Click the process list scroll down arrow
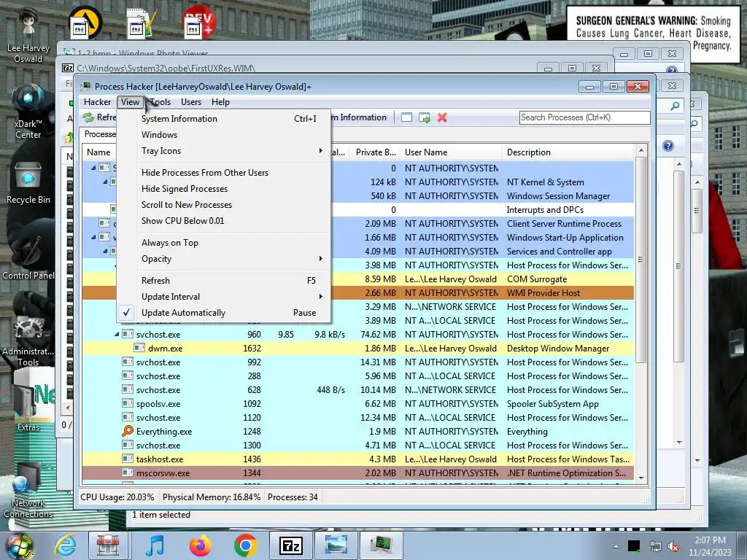This screenshot has height=560, width=747. 640,478
